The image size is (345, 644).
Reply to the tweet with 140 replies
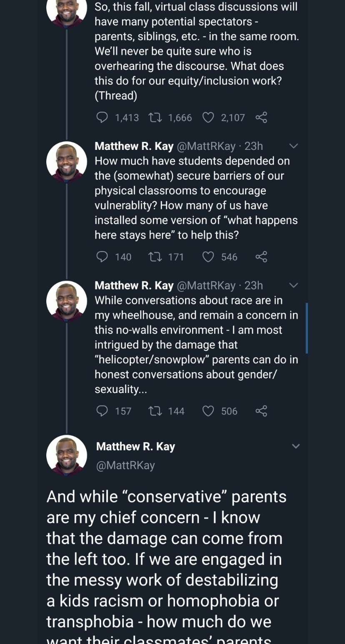point(102,257)
